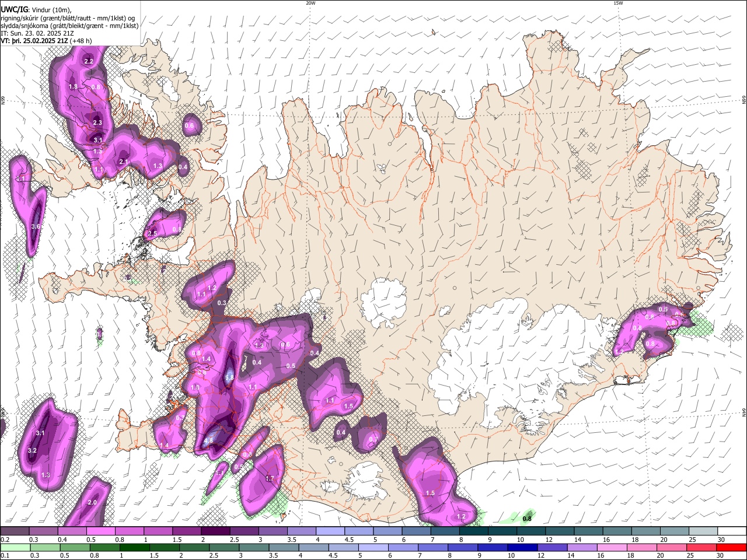This screenshot has height=560, width=747.
Task: Select the upper legend swatch between 0.2 and 0.3
Action: click(15, 531)
